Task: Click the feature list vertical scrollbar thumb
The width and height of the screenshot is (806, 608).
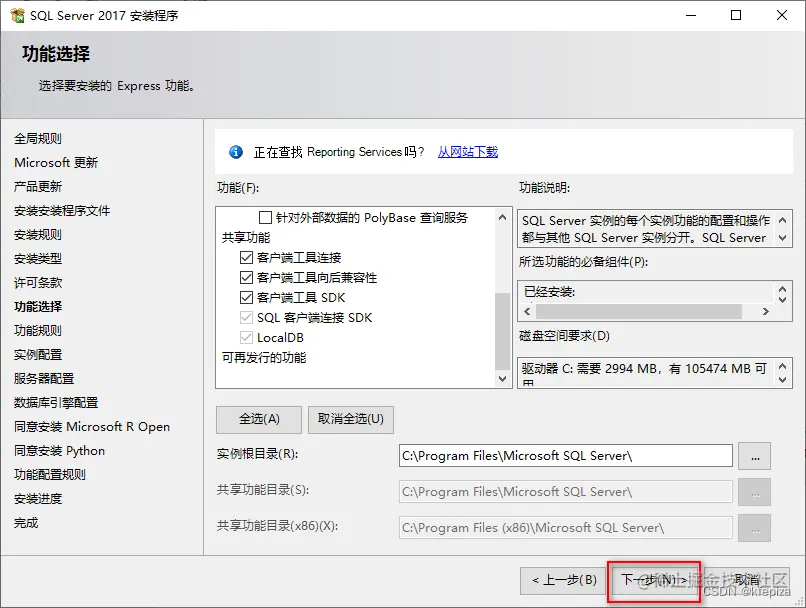Action: [x=502, y=331]
